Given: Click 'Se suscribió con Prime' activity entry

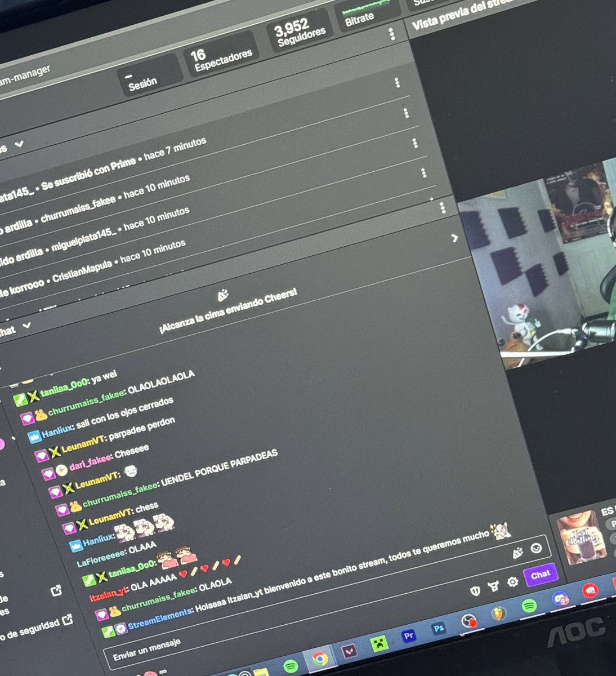Looking at the screenshot, I should click(88, 174).
